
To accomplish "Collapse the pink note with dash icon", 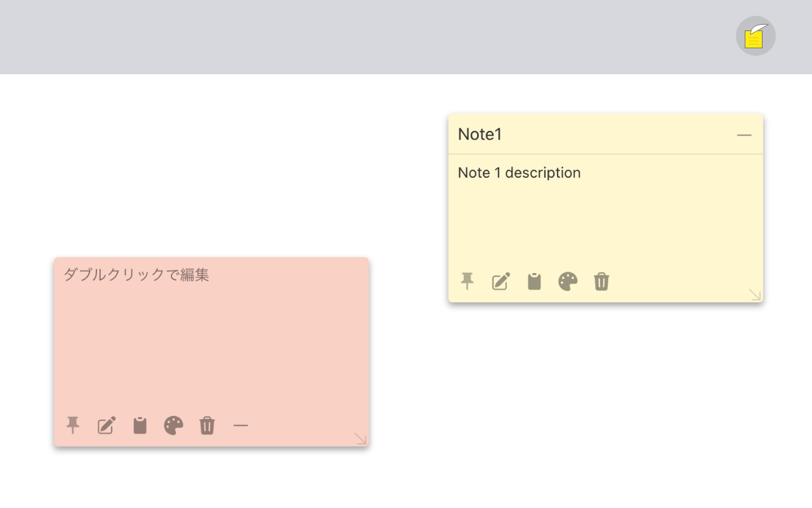I will click(x=240, y=425).
